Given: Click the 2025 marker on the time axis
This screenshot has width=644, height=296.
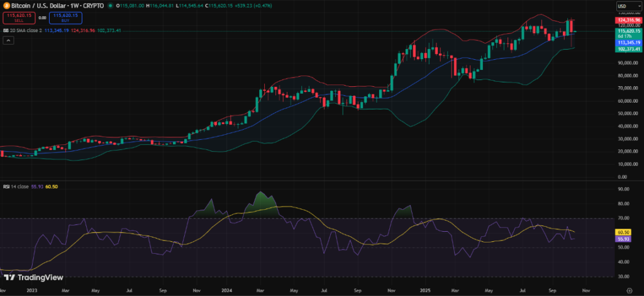Looking at the screenshot, I should pyautogui.click(x=425, y=291).
